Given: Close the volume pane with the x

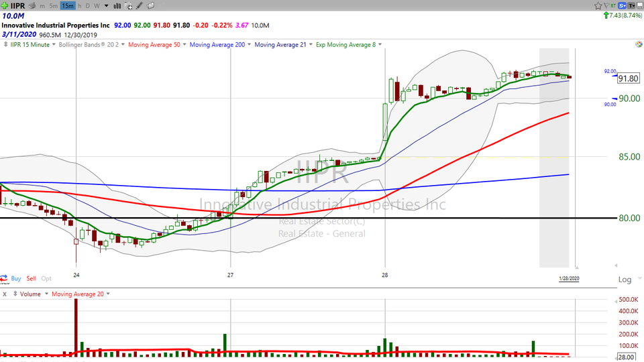Looking at the screenshot, I should click(x=5, y=294).
